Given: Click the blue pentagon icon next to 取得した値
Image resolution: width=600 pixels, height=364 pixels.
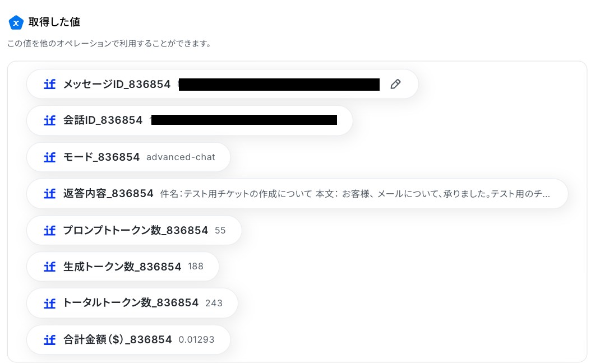Looking at the screenshot, I should (x=16, y=22).
